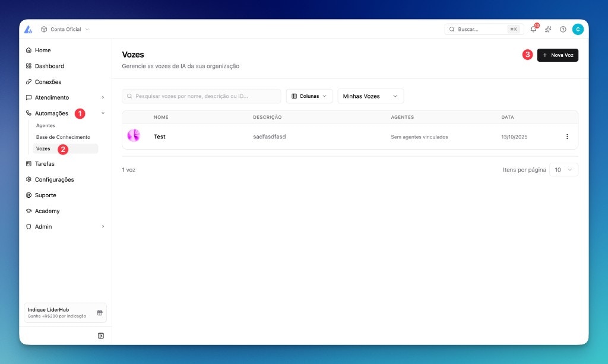Image resolution: width=608 pixels, height=364 pixels.
Task: Open help via the question mark icon
Action: pyautogui.click(x=563, y=29)
